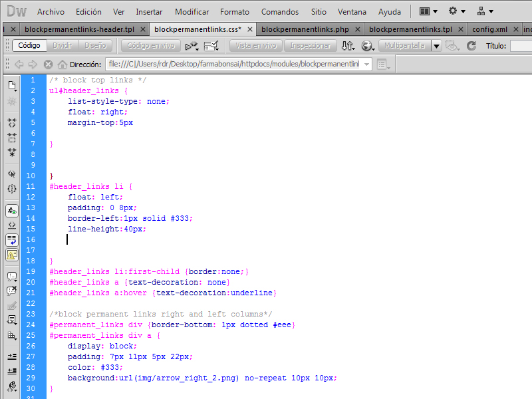
Task: Click Diseño view button
Action: pyautogui.click(x=95, y=45)
